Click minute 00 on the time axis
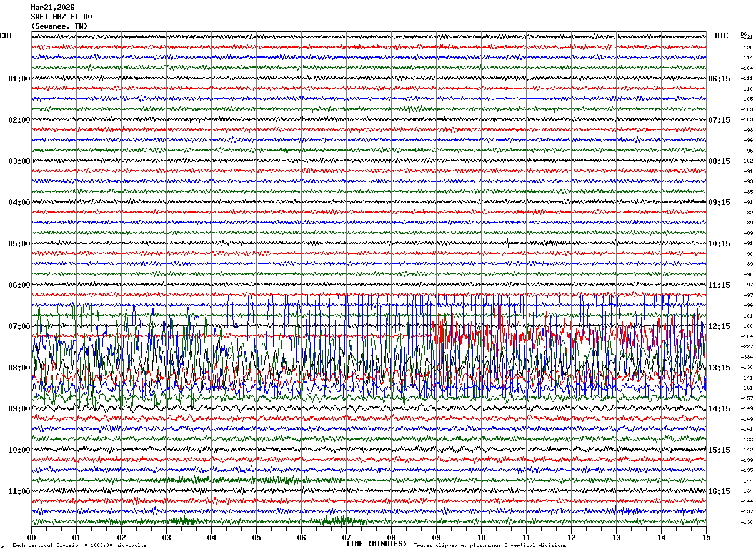 (31, 537)
